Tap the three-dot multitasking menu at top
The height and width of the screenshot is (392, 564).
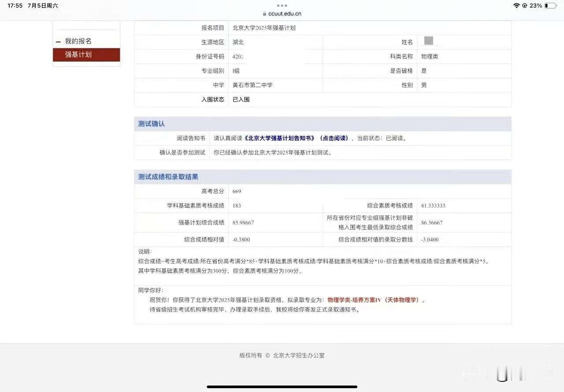pyautogui.click(x=282, y=6)
